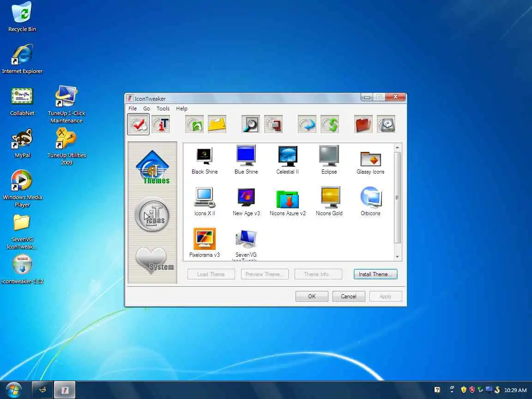Confirm with the OK button
This screenshot has width=532, height=399.
point(312,296)
